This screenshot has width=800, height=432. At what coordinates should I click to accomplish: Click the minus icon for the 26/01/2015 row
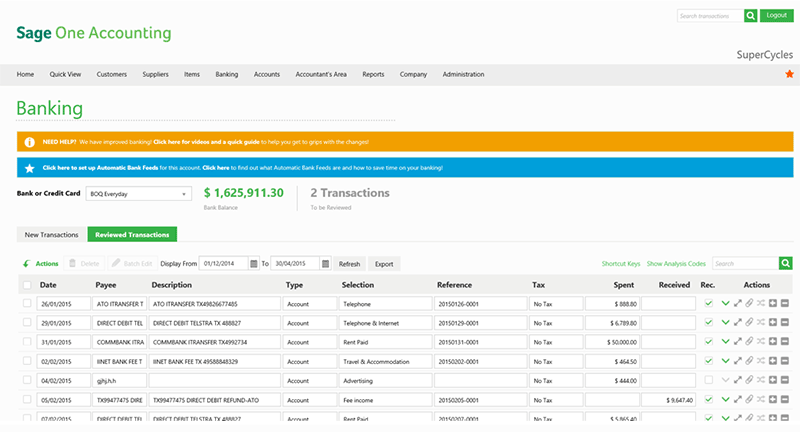tap(785, 303)
